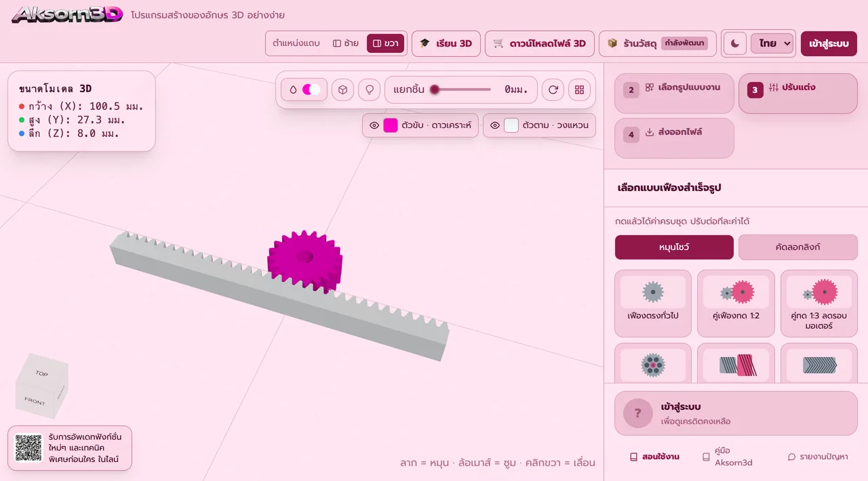
Task: Click the กว้าง (X): 100.5 มม. dimension
Action: point(81,106)
